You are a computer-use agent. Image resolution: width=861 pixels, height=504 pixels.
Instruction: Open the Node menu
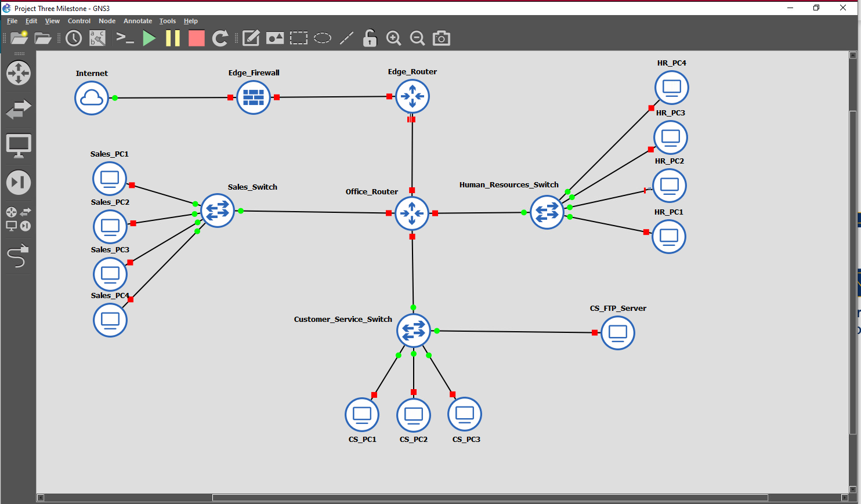pos(107,21)
